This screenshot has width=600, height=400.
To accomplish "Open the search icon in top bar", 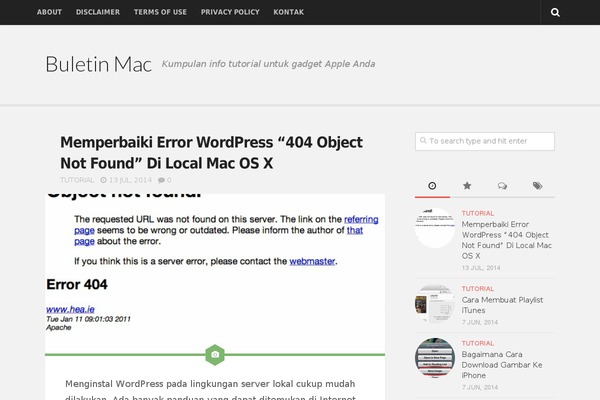I will [555, 12].
